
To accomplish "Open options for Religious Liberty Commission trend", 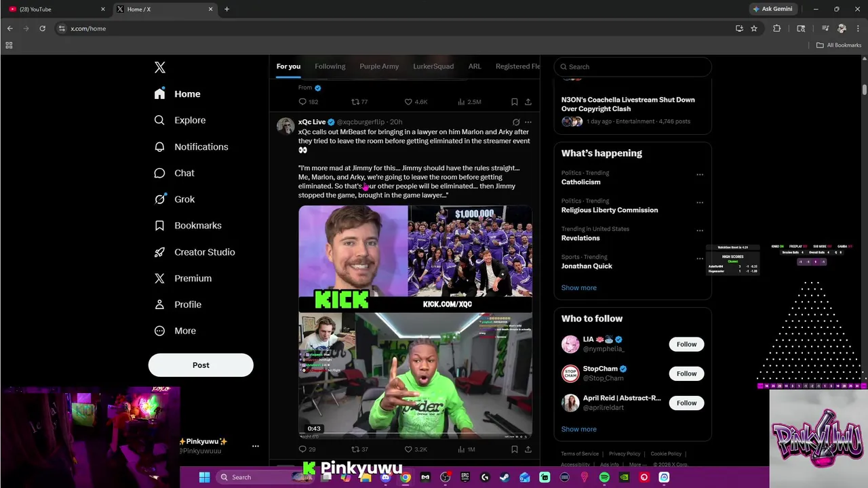I will pyautogui.click(x=700, y=203).
